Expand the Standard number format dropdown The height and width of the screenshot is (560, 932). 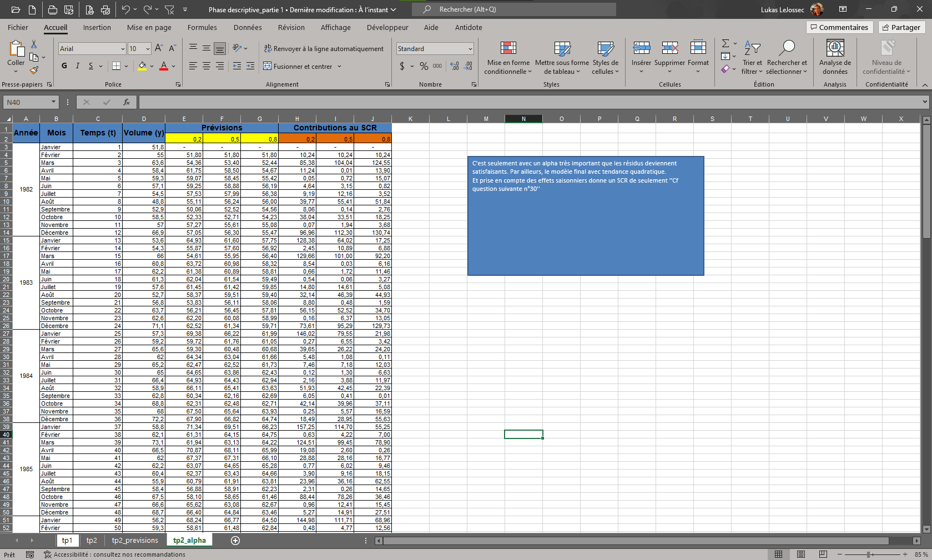coord(470,49)
